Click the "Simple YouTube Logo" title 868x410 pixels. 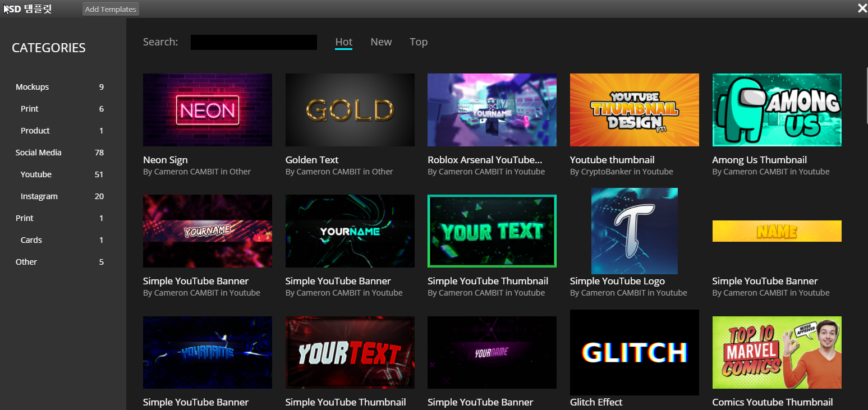click(617, 281)
